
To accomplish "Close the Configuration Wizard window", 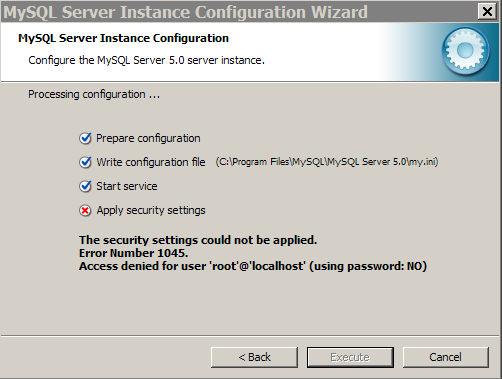I will 487,12.
